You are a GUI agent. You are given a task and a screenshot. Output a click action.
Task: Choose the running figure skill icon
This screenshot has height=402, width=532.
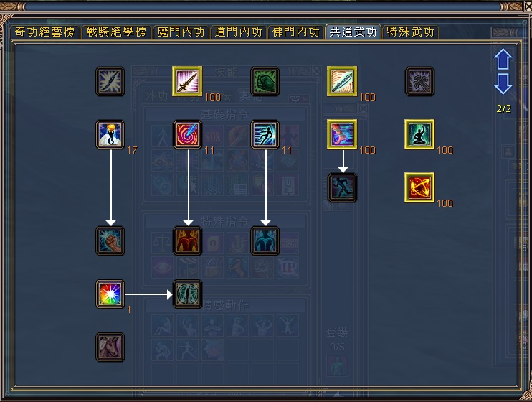point(342,187)
